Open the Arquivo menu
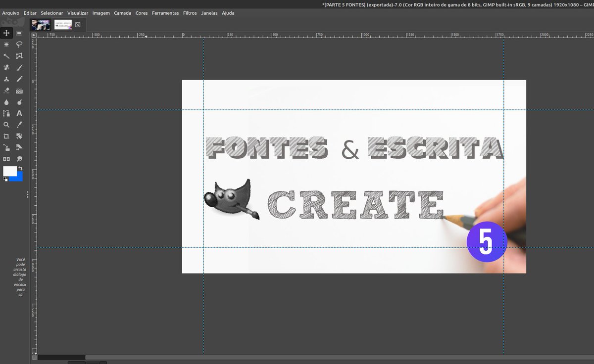This screenshot has width=594, height=364. coord(10,13)
